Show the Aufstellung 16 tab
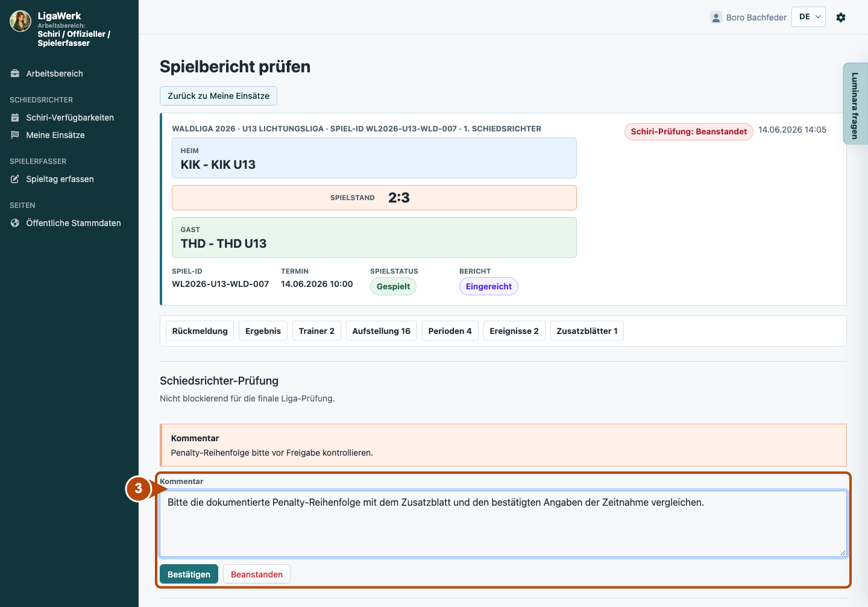This screenshot has width=868, height=607. point(382,331)
